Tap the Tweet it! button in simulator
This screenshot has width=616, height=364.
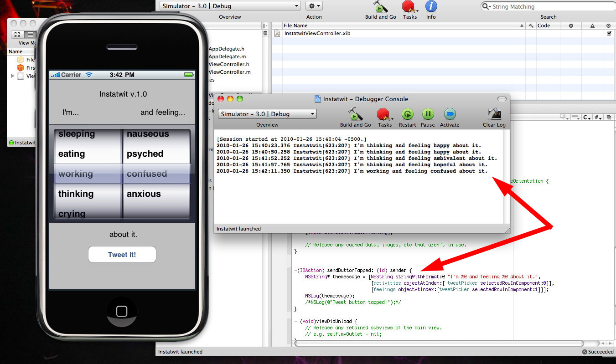coord(122,255)
